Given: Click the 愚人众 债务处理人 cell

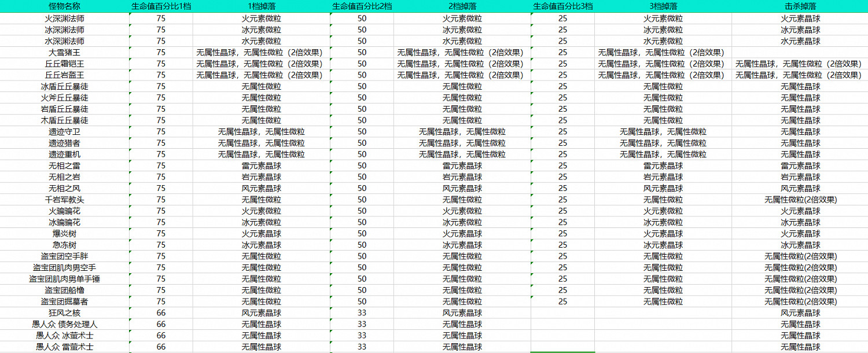Looking at the screenshot, I should [x=64, y=325].
